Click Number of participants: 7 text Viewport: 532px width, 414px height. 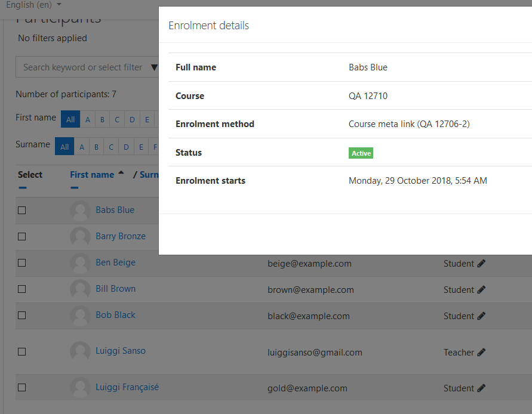coord(66,94)
